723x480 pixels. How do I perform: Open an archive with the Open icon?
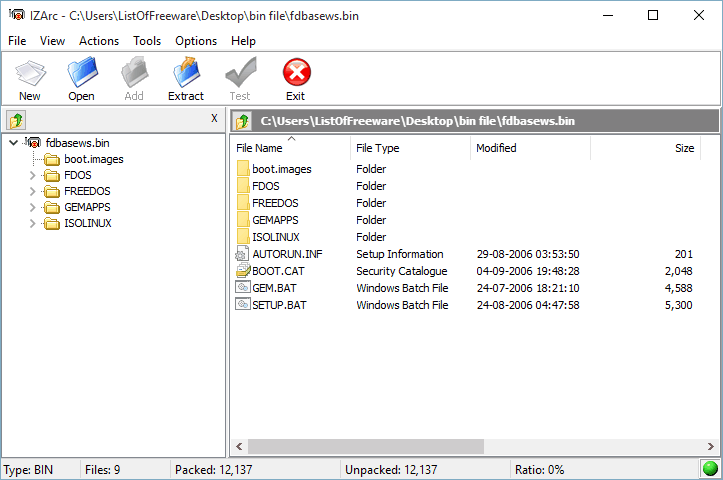click(82, 72)
